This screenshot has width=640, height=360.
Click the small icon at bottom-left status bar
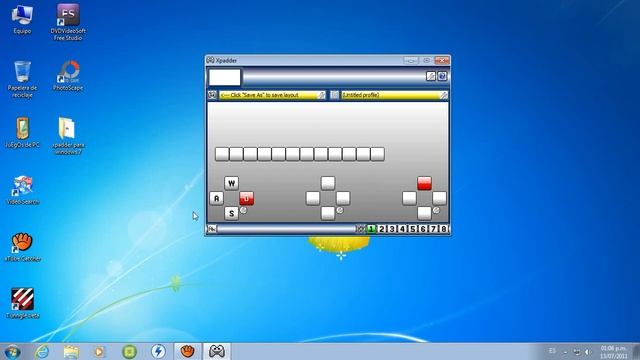(212, 229)
